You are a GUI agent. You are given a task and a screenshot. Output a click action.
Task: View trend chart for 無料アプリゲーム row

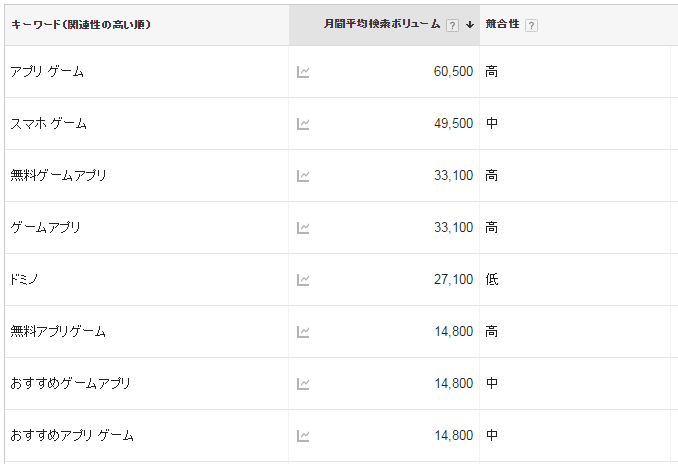303,332
